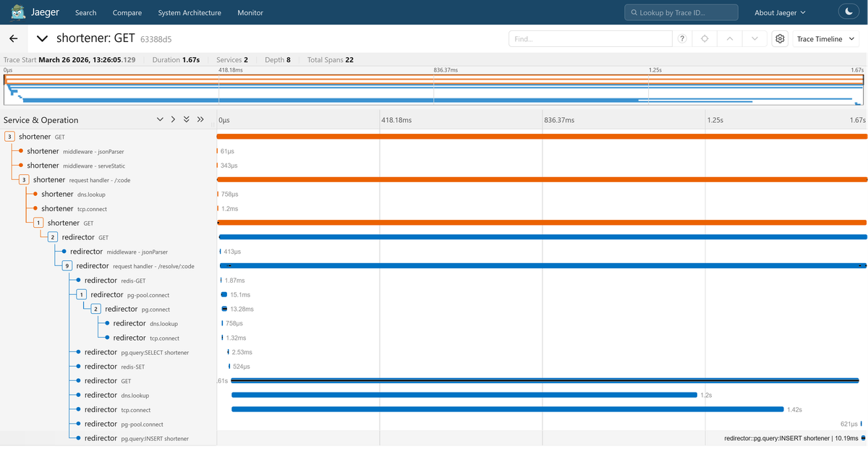Click the Services 2 label
868x449 pixels.
[232, 60]
